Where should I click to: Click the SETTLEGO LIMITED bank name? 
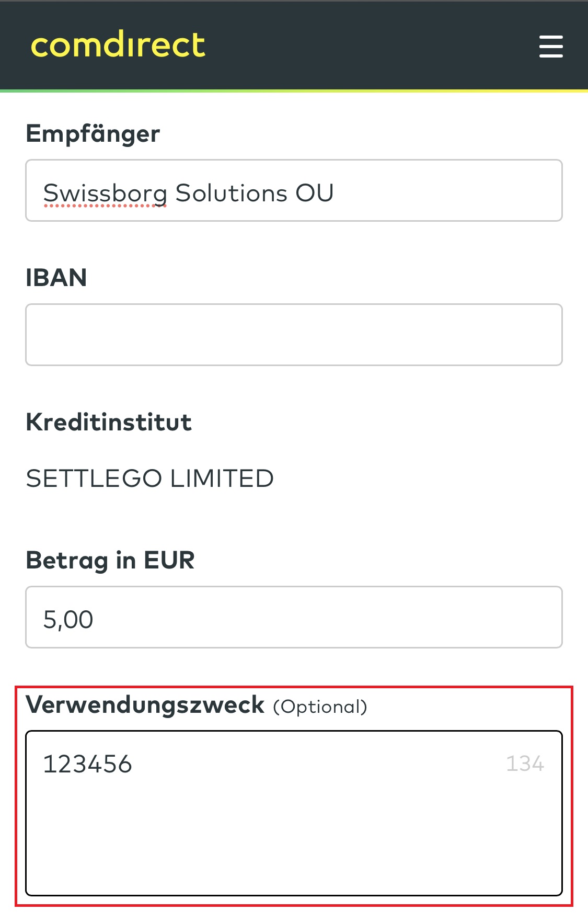point(150,477)
